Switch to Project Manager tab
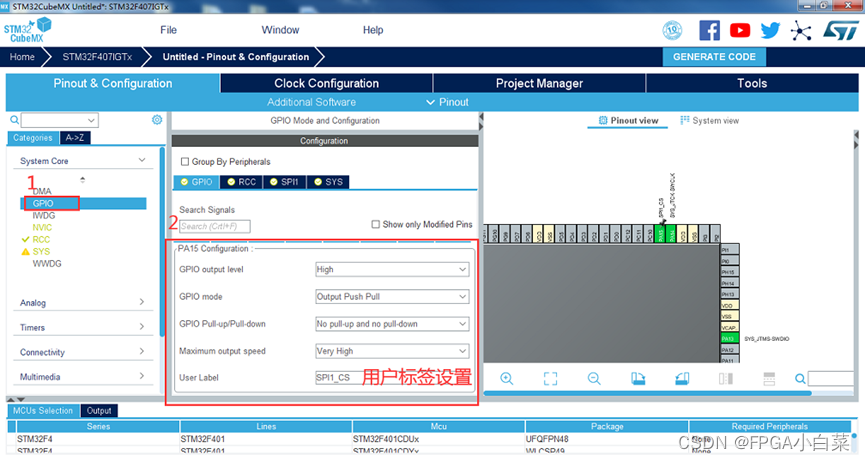 click(x=540, y=83)
